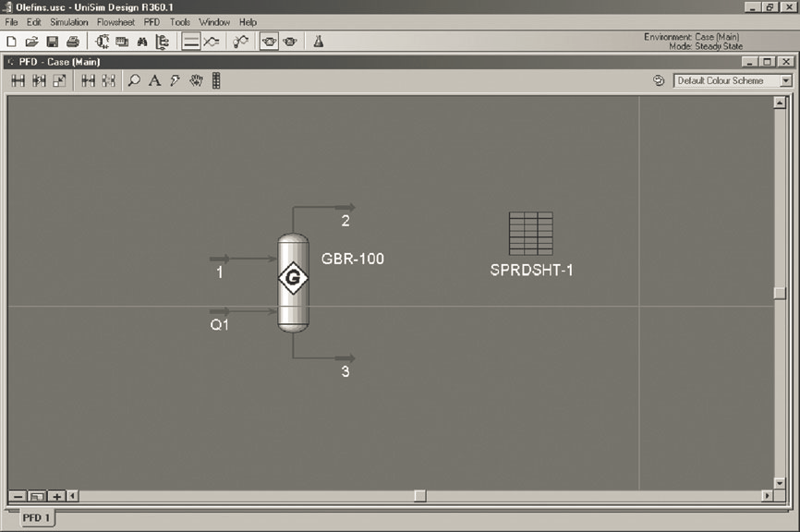Open the Flowsheet menu
This screenshot has height=532, width=800.
[116, 21]
